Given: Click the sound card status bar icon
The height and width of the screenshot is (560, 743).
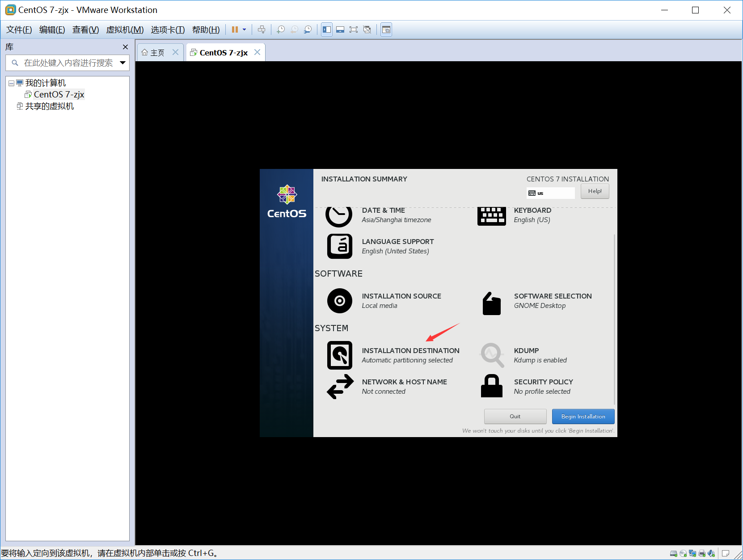Looking at the screenshot, I should pyautogui.click(x=711, y=554).
